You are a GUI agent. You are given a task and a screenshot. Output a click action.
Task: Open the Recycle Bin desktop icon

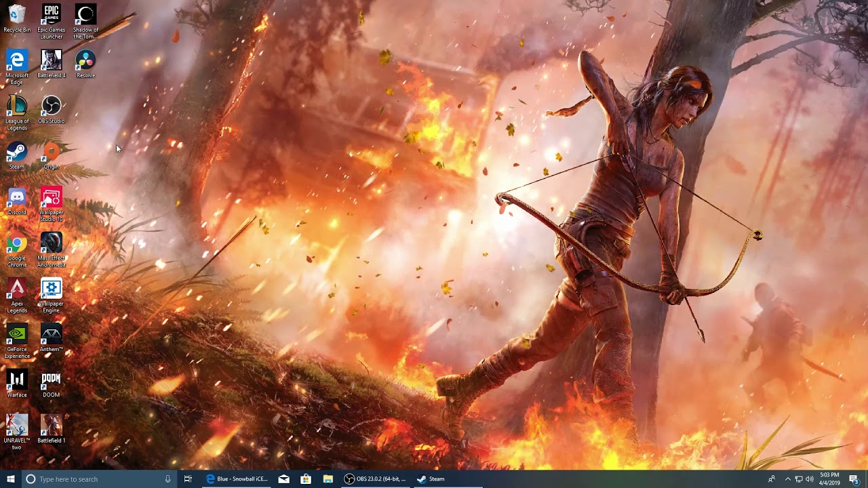(x=17, y=19)
